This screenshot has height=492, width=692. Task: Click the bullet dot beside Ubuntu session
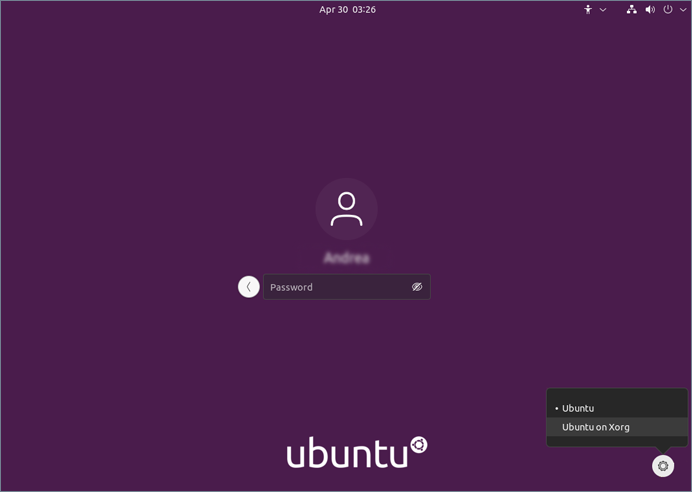point(556,409)
